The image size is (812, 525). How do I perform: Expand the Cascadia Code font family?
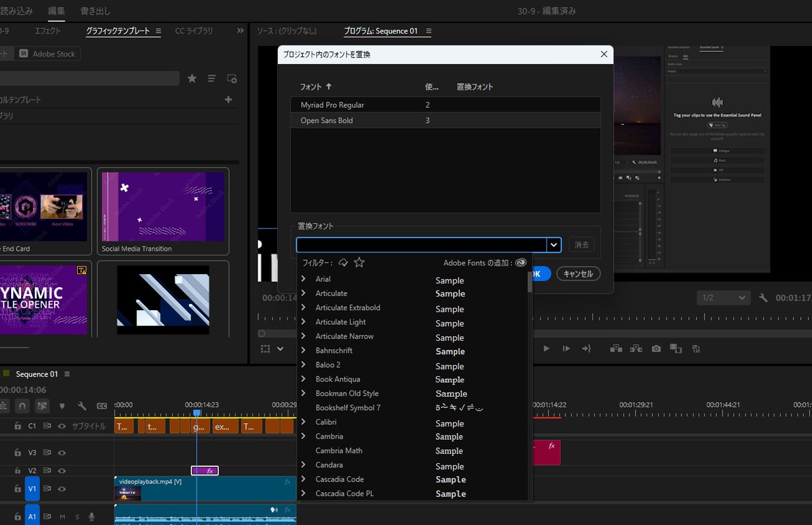pyautogui.click(x=304, y=479)
